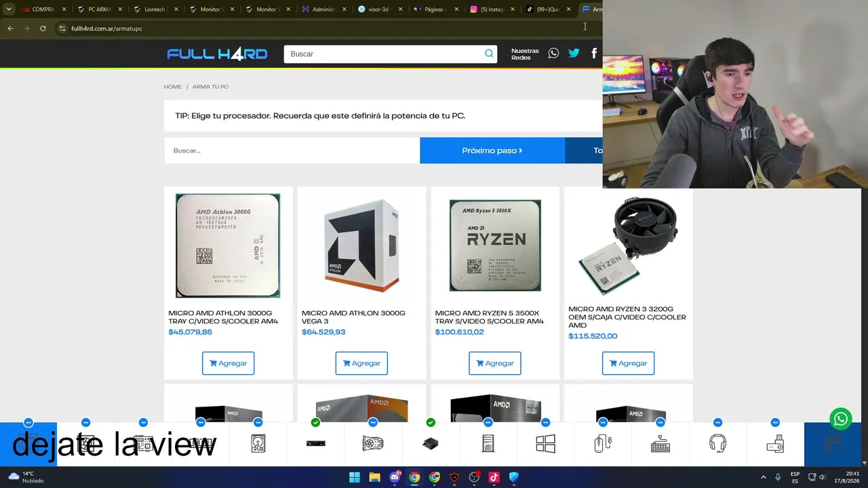
Task: Go back with the browser back arrow
Action: point(10,28)
